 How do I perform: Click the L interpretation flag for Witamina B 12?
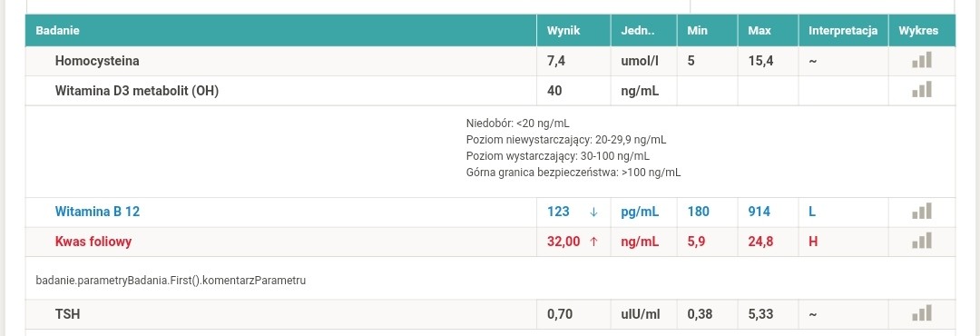coord(812,212)
